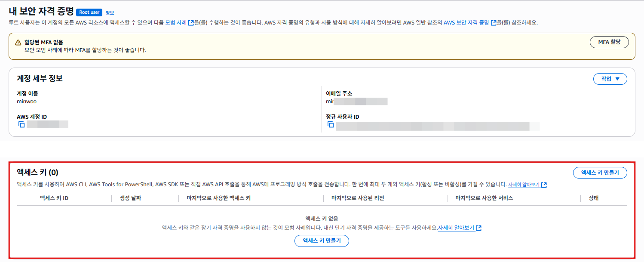Click external link icon after AWS 보안 자격 증명

493,23
